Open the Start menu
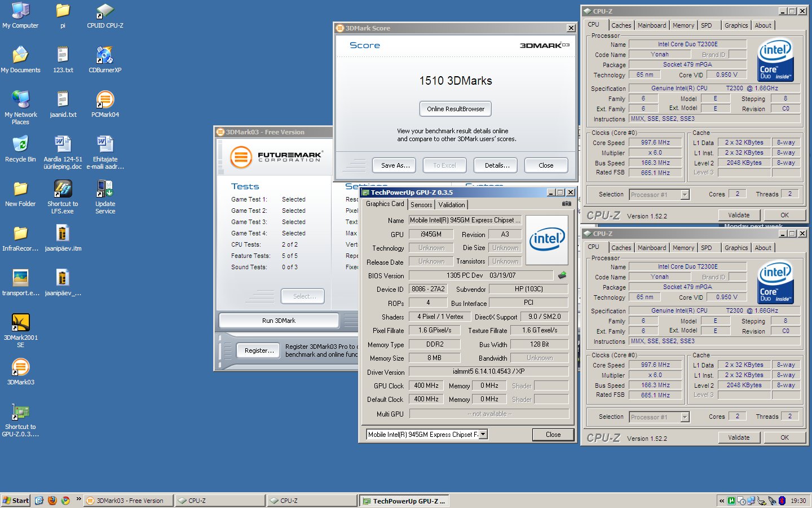This screenshot has width=812, height=508. coord(16,500)
